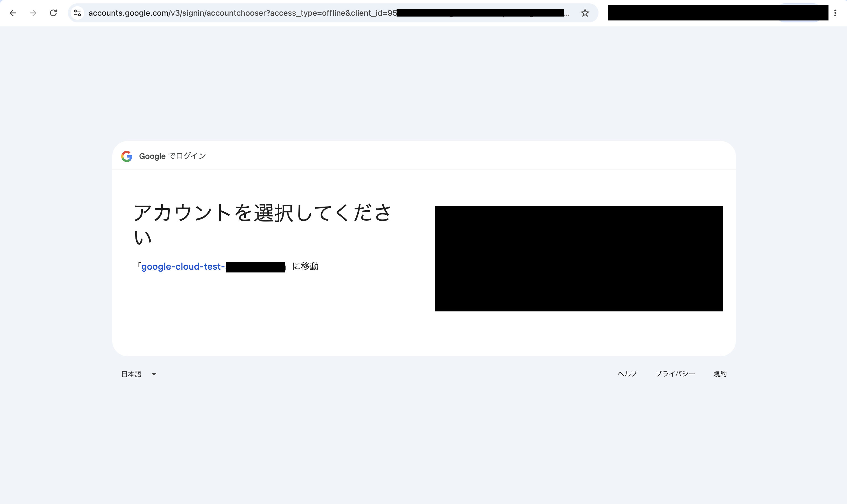847x504 pixels.
Task: Click the browser forward arrow
Action: click(x=33, y=13)
